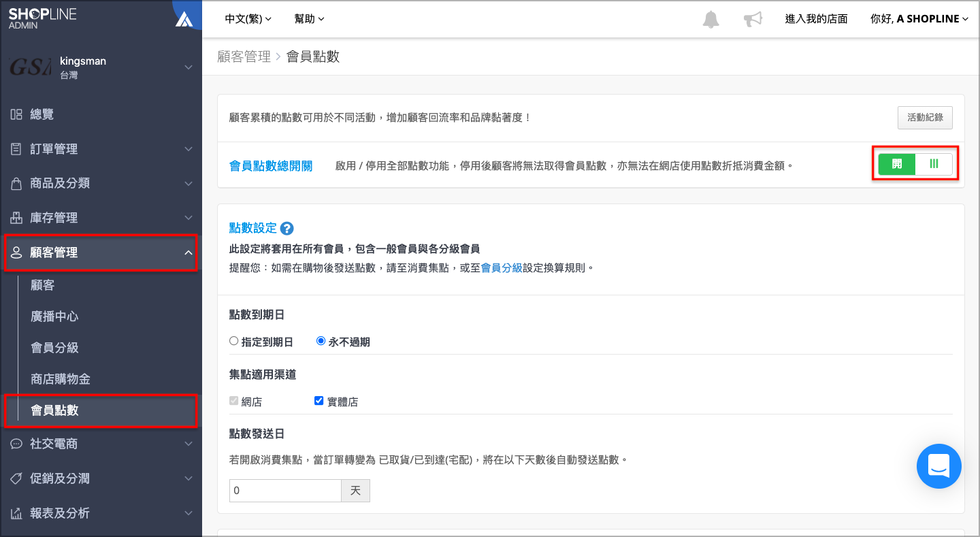This screenshot has height=537, width=980.
Task: Click the 庫存管理 inventory icon
Action: point(16,218)
